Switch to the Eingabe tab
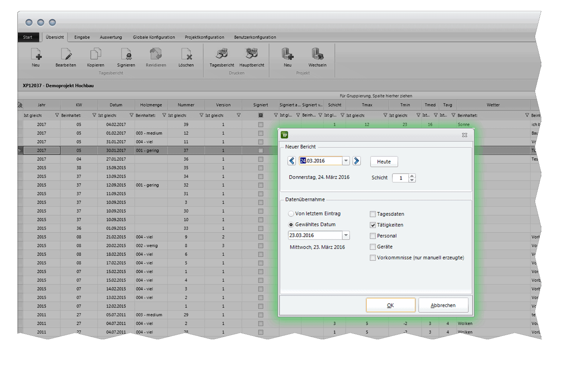Viewport: 569px width, 392px height. point(82,37)
